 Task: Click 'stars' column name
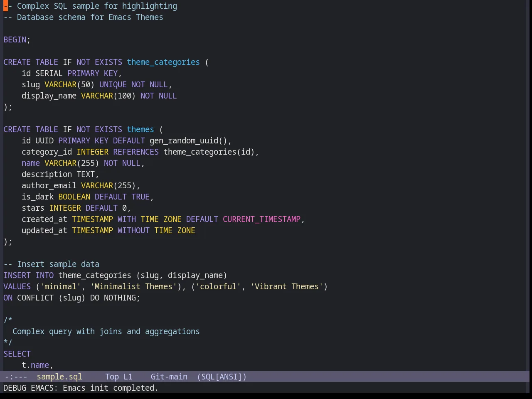33,208
